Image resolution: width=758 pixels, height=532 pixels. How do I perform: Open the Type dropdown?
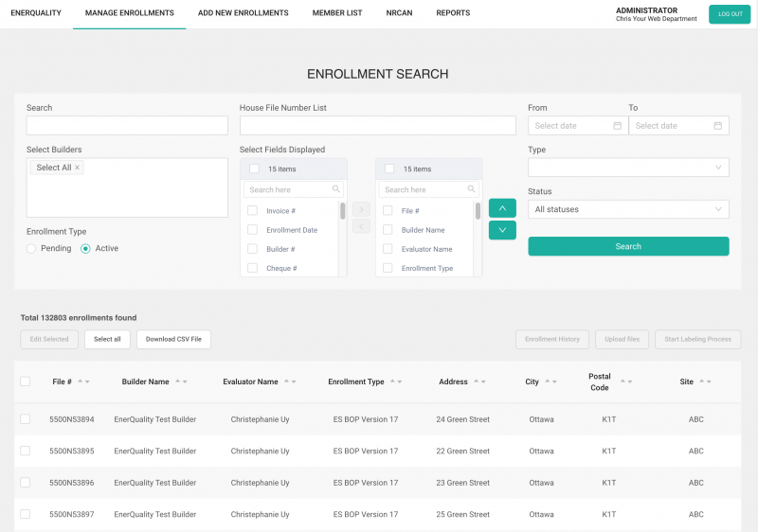pyautogui.click(x=628, y=168)
